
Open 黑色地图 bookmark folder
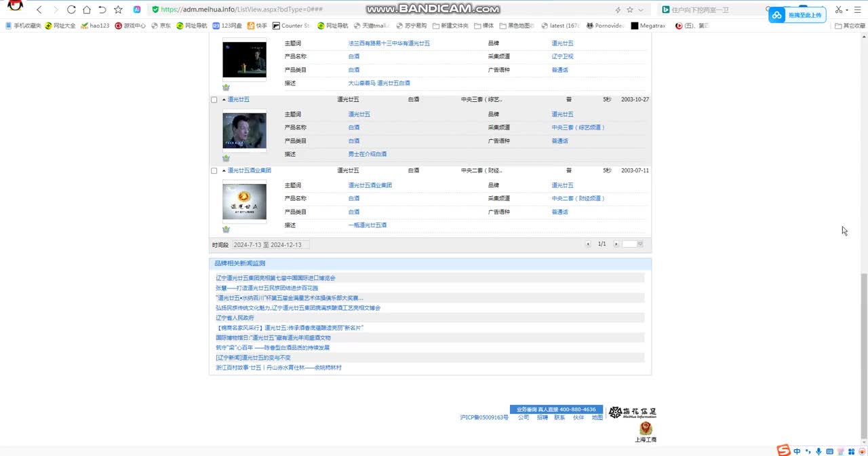(516, 26)
